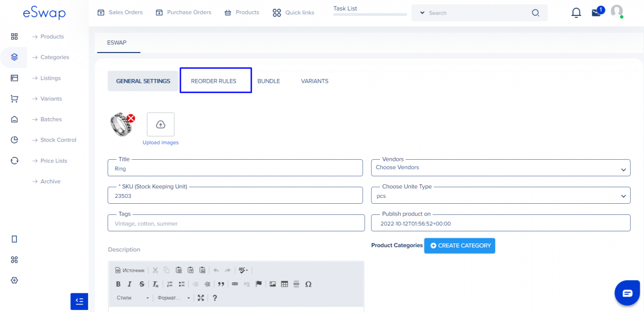This screenshot has height=312, width=644.
Task: Select the Variants cart icon in sidebar
Action: click(14, 98)
